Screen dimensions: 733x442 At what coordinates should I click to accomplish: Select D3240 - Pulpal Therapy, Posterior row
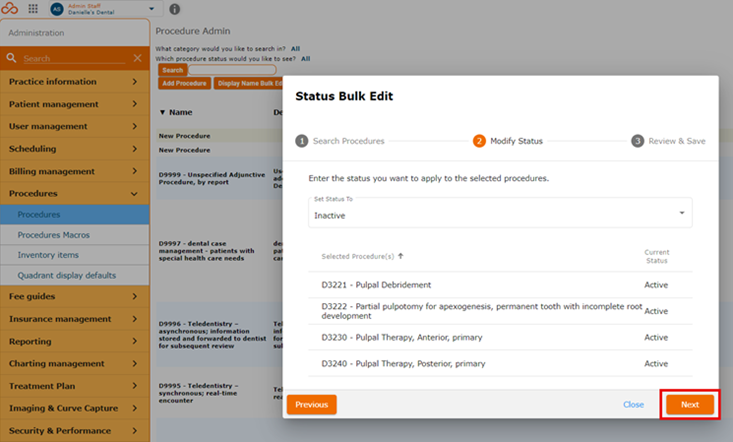(x=500, y=364)
